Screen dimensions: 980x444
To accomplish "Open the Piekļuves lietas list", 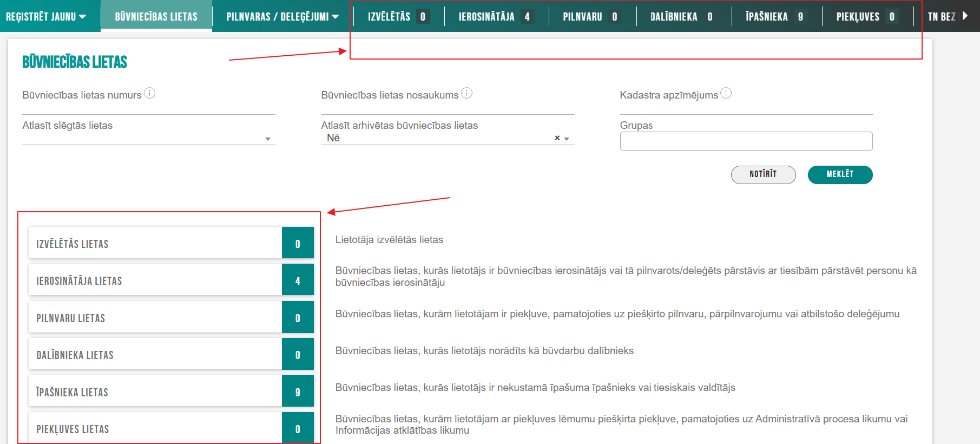I will point(171,428).
